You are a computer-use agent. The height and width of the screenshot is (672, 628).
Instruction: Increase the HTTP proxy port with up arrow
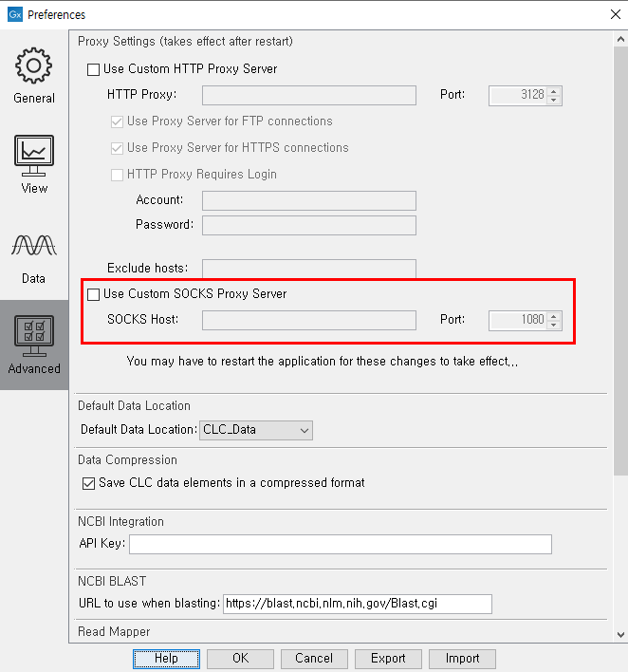554,91
